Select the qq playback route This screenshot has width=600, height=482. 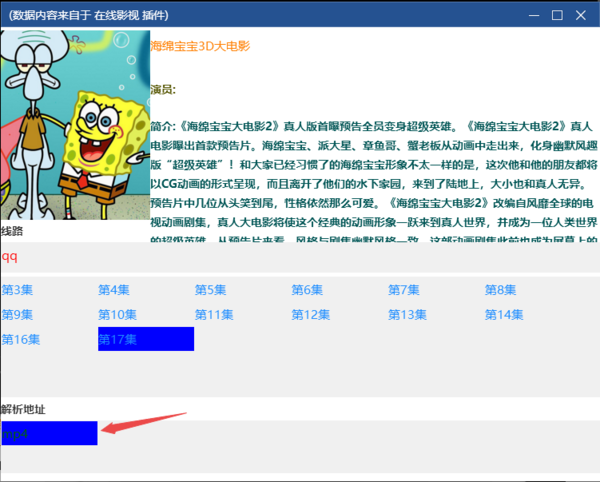pyautogui.click(x=10, y=256)
